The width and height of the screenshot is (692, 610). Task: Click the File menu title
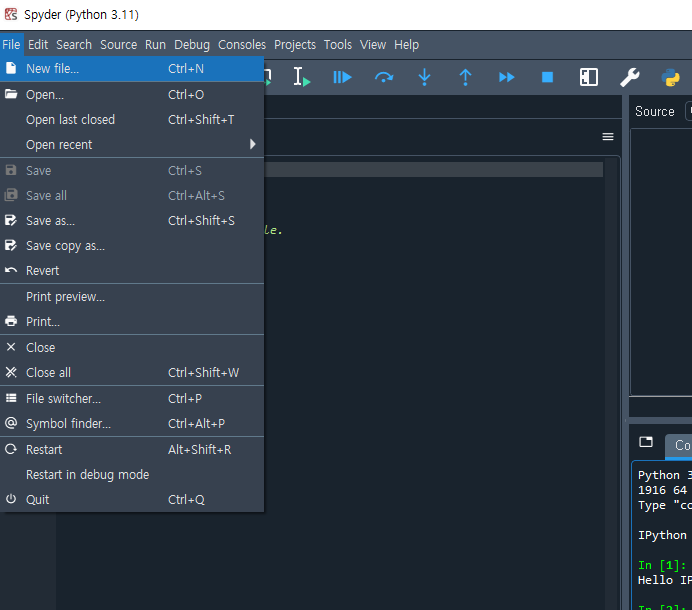coord(11,45)
